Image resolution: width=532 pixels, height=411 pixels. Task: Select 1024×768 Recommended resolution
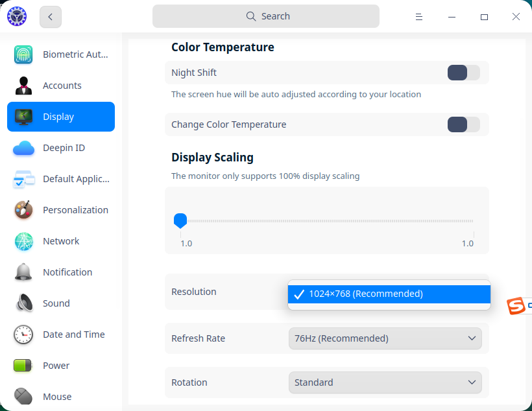pos(389,294)
